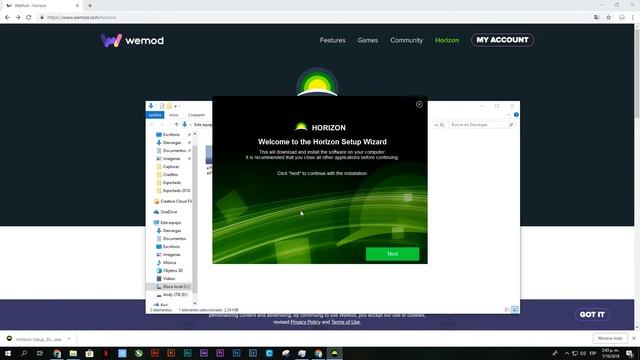Click the translate page icon in address bar
640x360 pixels.
[x=596, y=17]
